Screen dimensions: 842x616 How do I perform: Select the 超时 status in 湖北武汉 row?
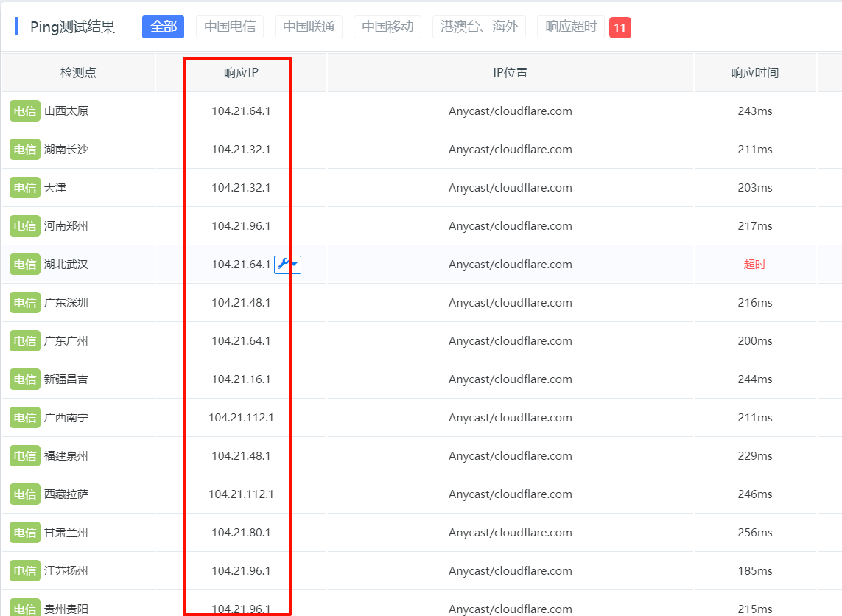coord(754,265)
